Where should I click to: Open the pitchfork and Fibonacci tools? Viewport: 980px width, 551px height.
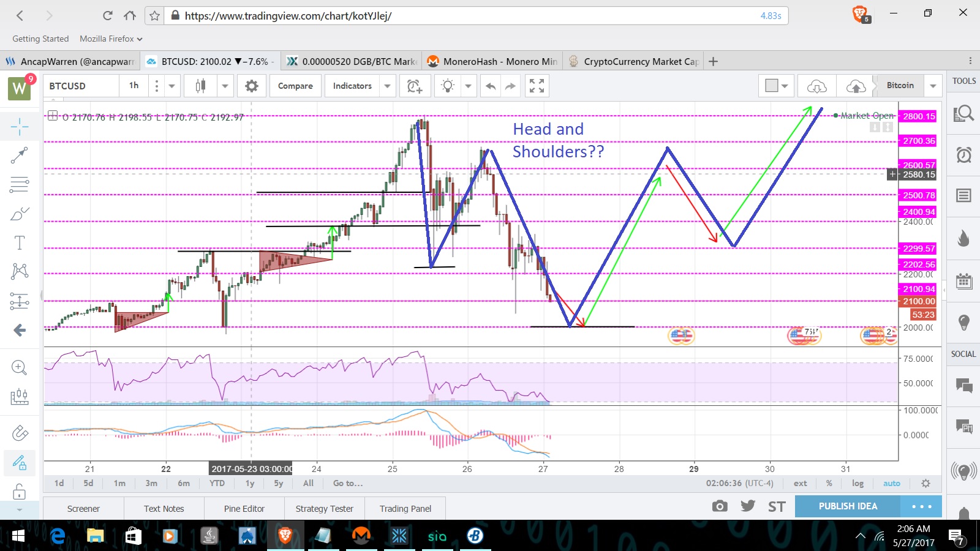(x=20, y=184)
